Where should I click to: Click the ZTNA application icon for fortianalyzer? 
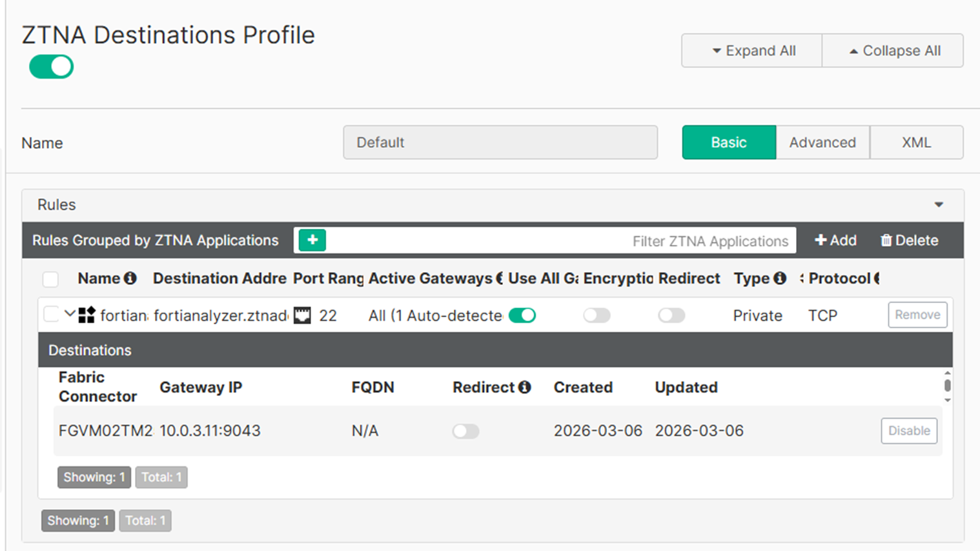pyautogui.click(x=87, y=315)
